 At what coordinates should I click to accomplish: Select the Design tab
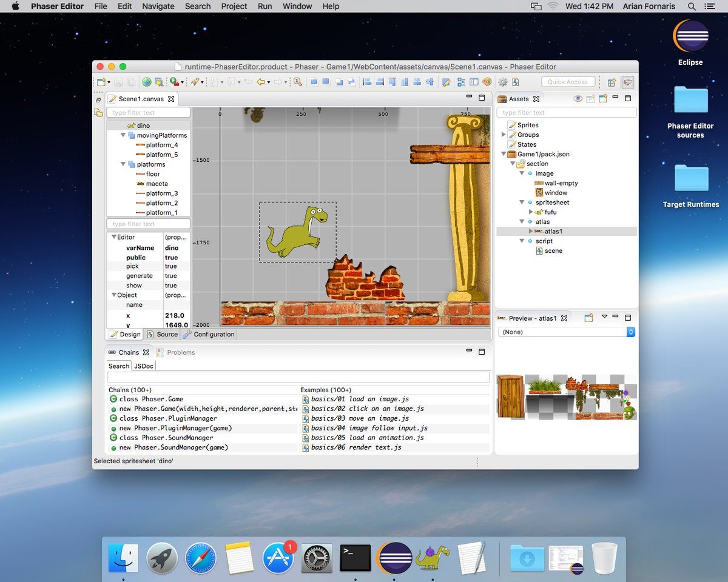[125, 334]
